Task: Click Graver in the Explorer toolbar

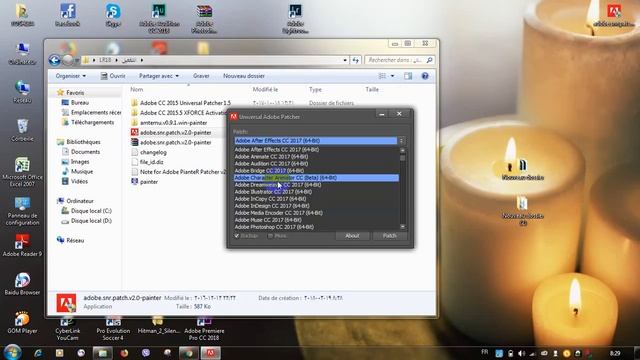Action: (x=201, y=76)
